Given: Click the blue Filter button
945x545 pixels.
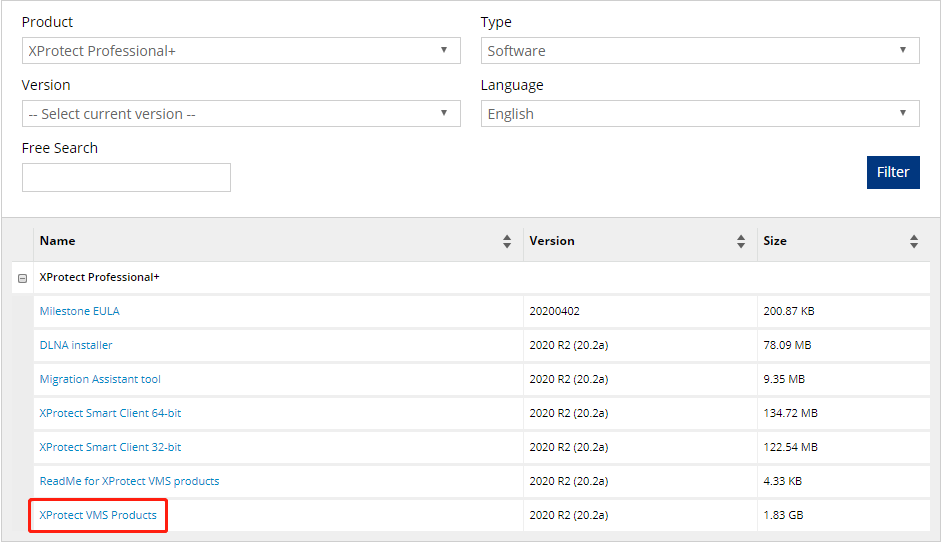Looking at the screenshot, I should [893, 172].
